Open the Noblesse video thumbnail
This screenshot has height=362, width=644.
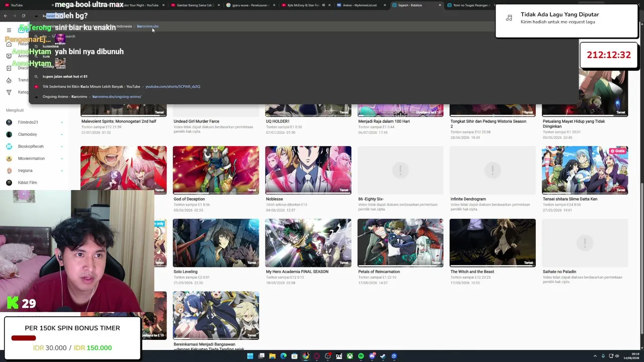(x=308, y=170)
